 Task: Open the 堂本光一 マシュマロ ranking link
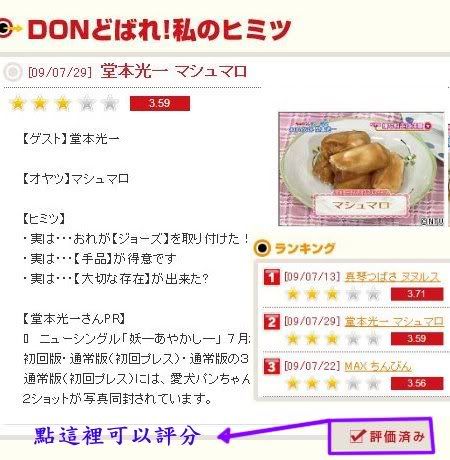[394, 322]
